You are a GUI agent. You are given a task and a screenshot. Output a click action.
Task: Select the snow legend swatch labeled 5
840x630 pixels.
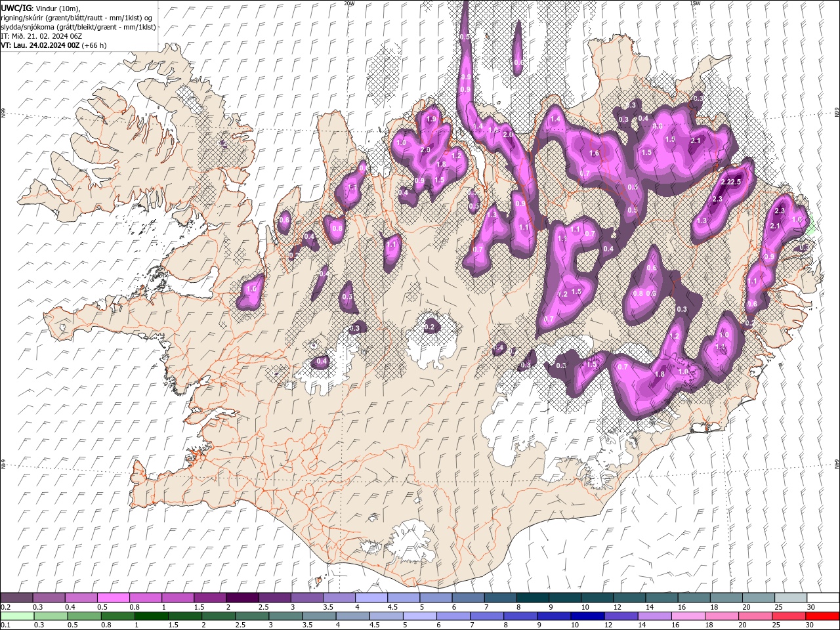click(x=435, y=598)
